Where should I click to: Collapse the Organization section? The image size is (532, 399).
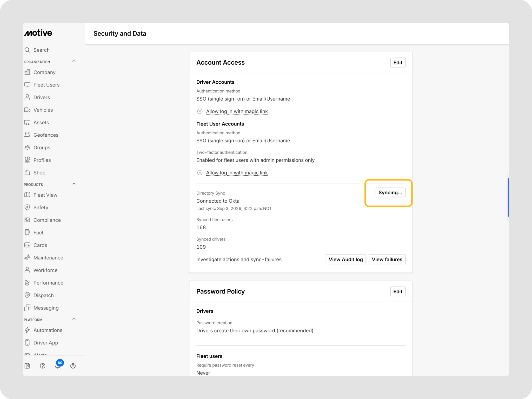coord(74,61)
